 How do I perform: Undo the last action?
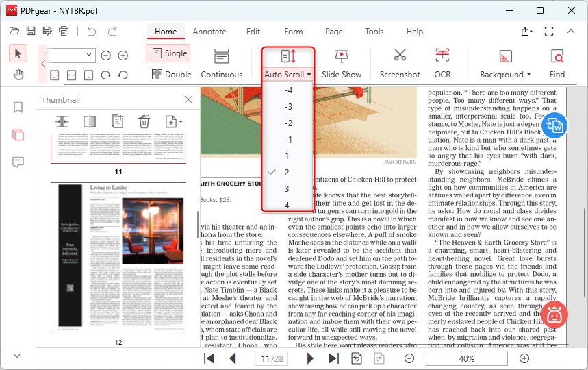pyautogui.click(x=92, y=31)
